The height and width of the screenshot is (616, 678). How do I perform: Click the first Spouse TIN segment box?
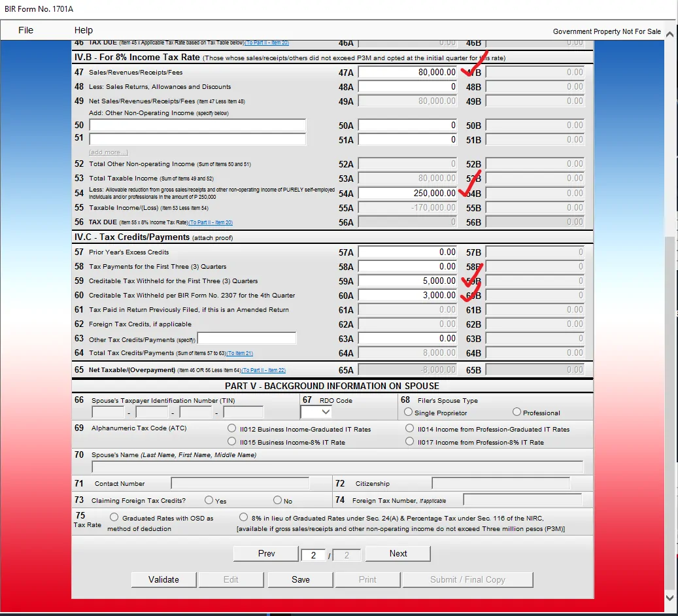pyautogui.click(x=108, y=412)
